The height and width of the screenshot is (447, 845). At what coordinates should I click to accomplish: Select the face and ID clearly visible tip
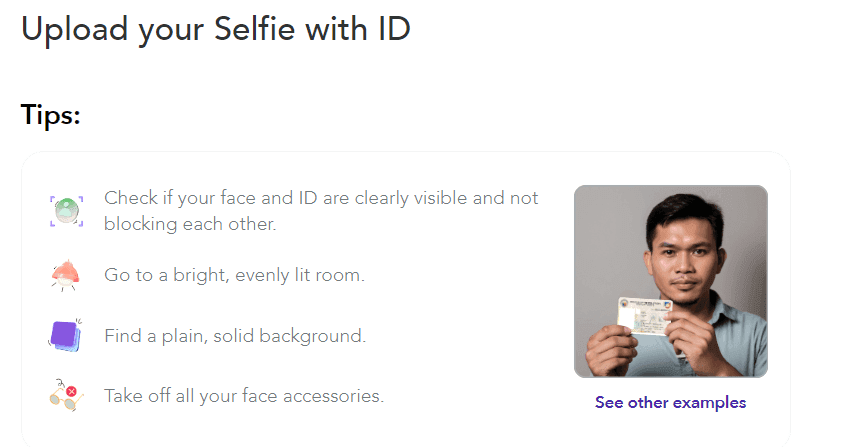tap(321, 211)
